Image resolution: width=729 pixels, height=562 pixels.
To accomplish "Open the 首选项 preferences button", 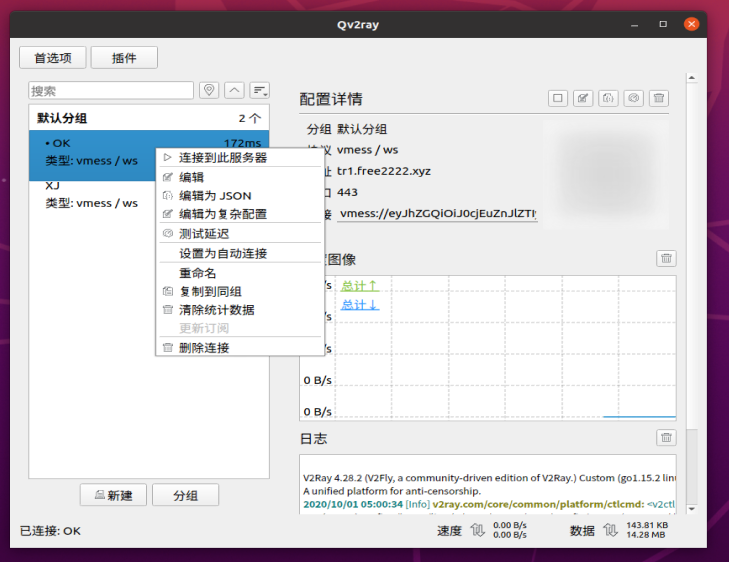I will [53, 58].
